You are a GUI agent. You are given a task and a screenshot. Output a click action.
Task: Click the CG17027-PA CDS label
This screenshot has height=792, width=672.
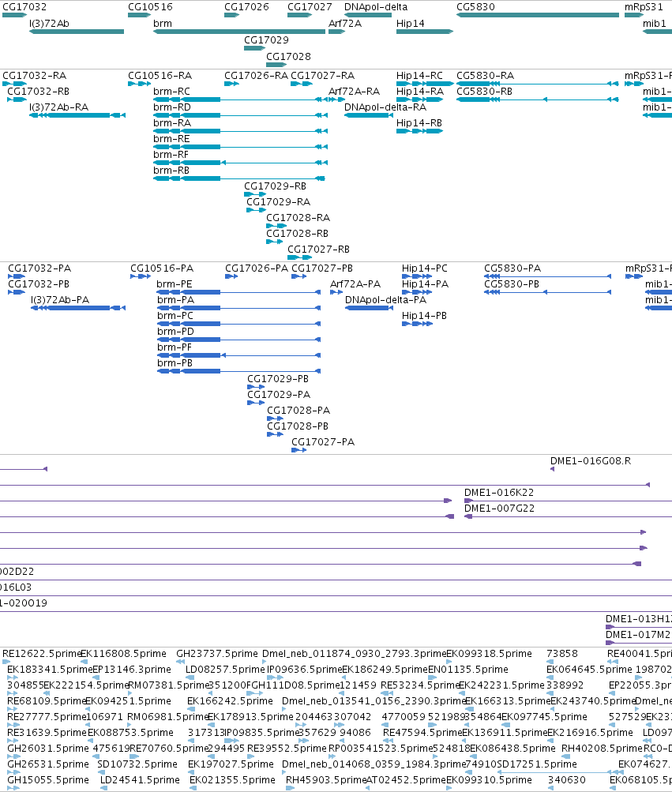(323, 442)
